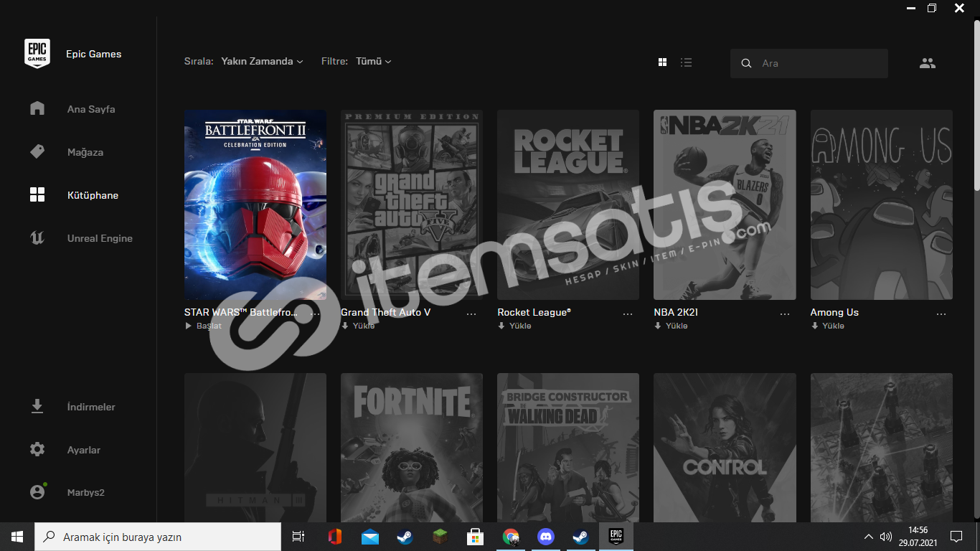Open the İndirmeler download icon
The width and height of the screenshot is (980, 551).
[37, 407]
